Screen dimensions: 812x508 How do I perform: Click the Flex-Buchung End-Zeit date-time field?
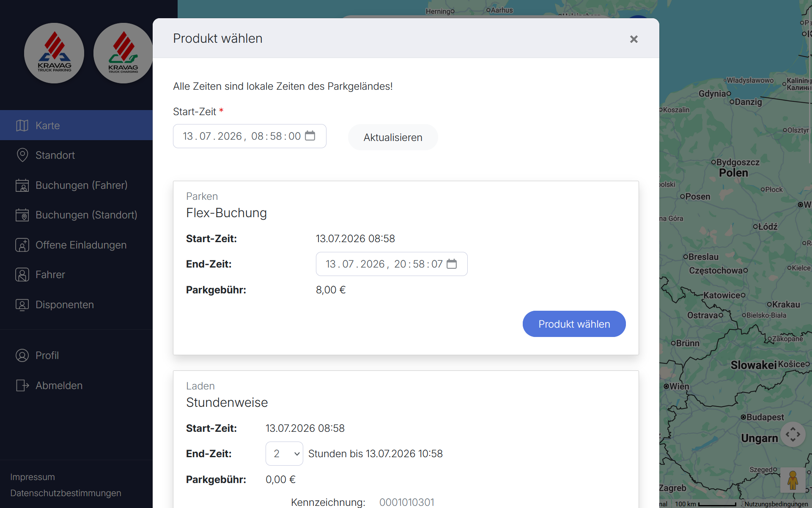[x=392, y=264]
